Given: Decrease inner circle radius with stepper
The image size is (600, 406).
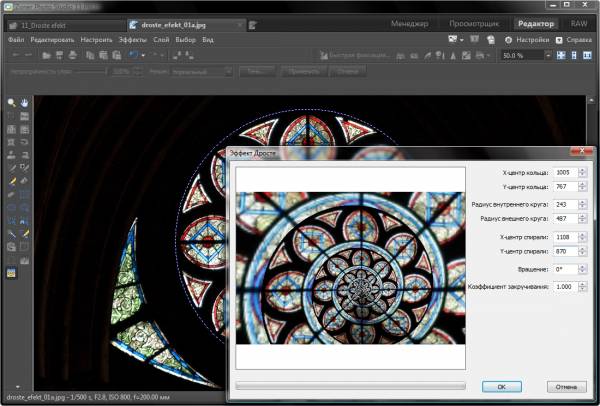Looking at the screenshot, I should click(x=583, y=207).
